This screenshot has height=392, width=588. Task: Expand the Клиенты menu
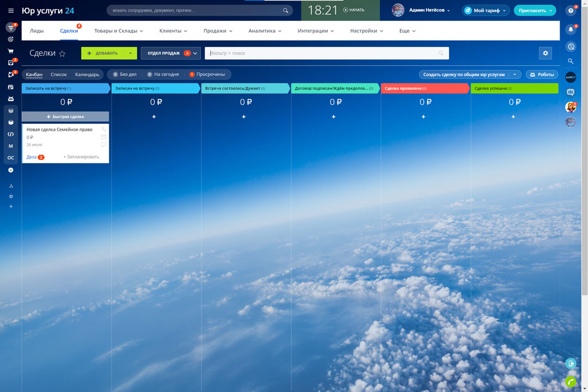point(173,30)
